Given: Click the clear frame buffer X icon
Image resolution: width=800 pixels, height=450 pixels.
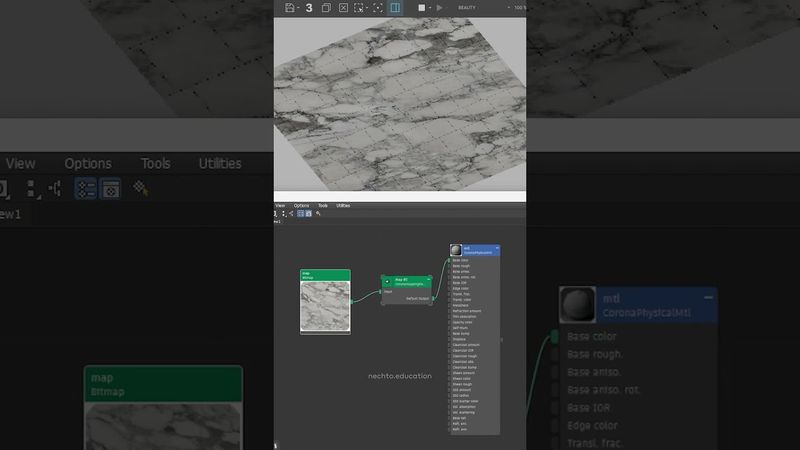Looking at the screenshot, I should coord(343,8).
